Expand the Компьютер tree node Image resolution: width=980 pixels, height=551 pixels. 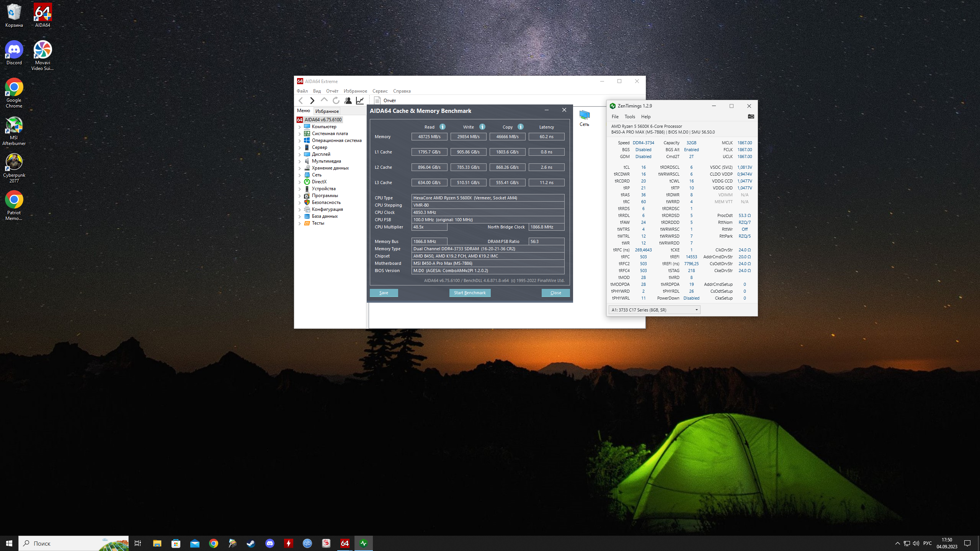click(299, 127)
